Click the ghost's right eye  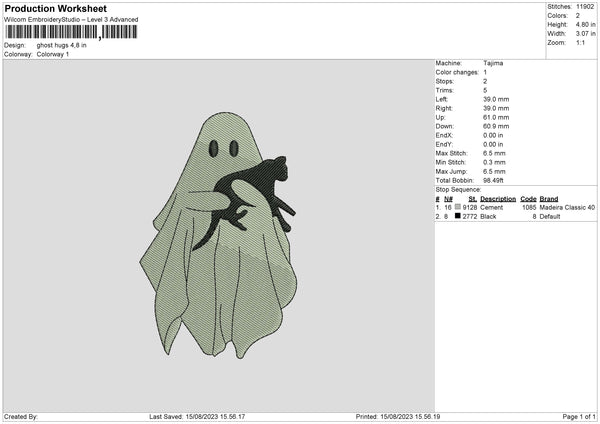pyautogui.click(x=232, y=149)
